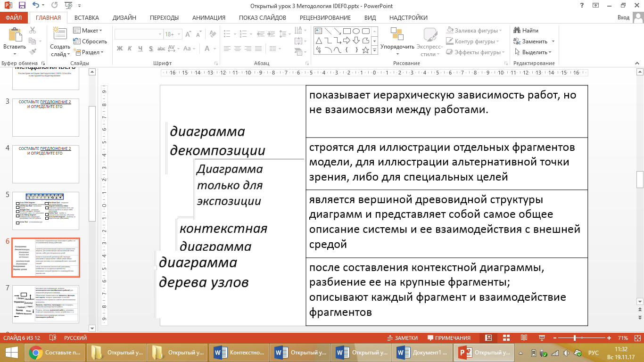Align text left
This screenshot has height=362, width=644.
pyautogui.click(x=228, y=49)
